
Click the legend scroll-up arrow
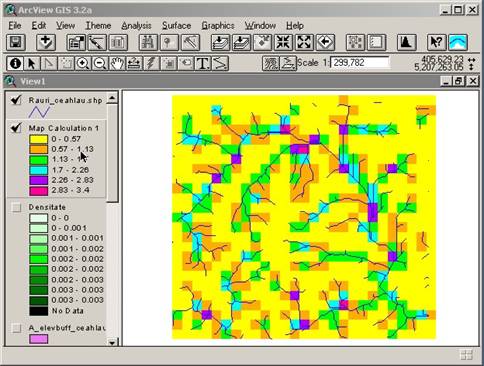pyautogui.click(x=112, y=98)
